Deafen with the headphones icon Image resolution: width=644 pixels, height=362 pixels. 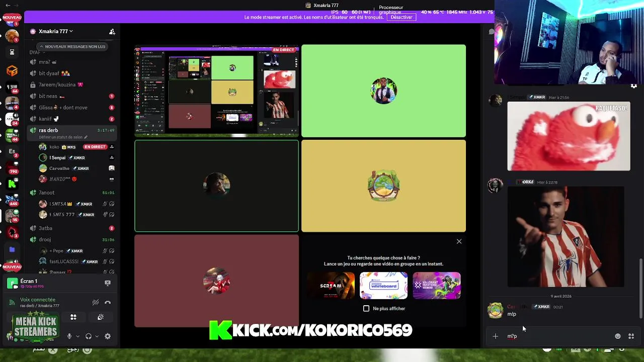tap(89, 336)
